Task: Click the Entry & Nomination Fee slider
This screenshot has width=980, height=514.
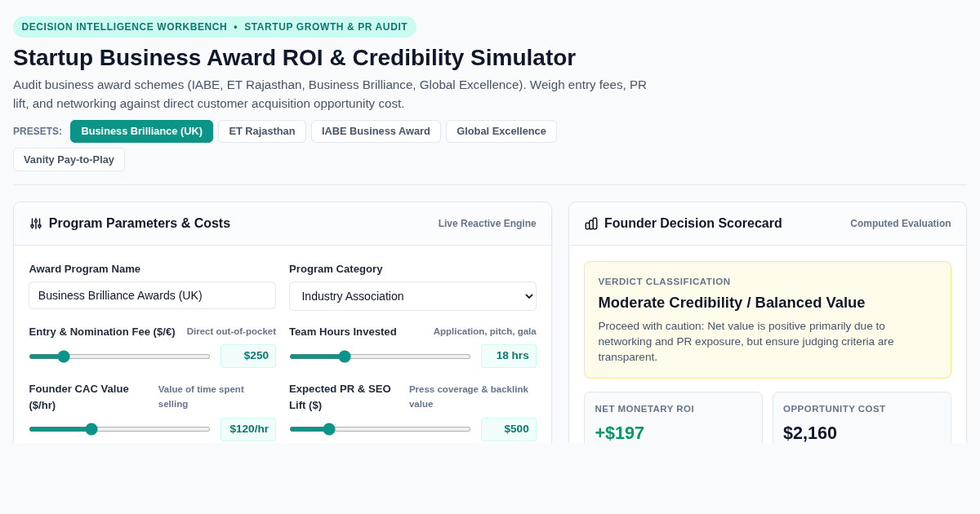Action: click(119, 357)
